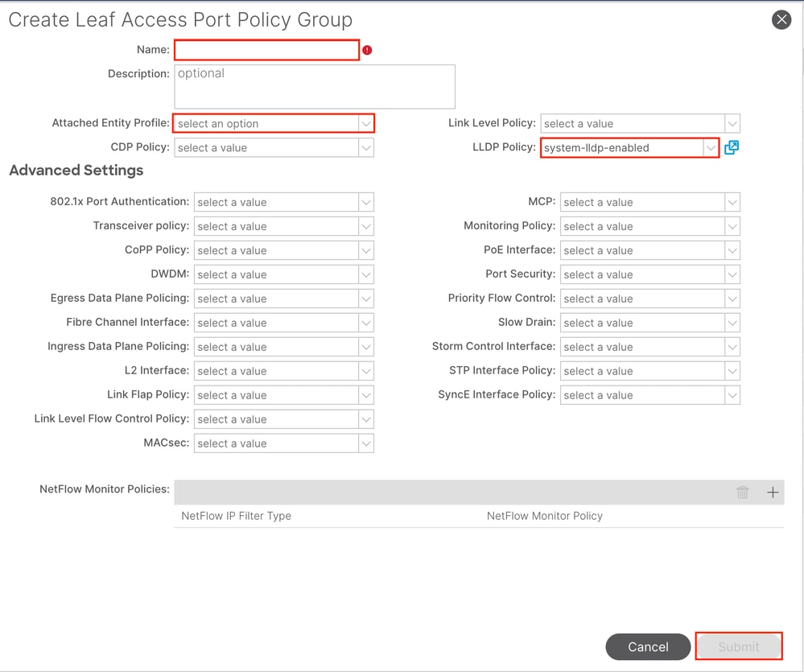This screenshot has height=672, width=804.
Task: Open the MCP dropdown
Action: click(x=649, y=202)
